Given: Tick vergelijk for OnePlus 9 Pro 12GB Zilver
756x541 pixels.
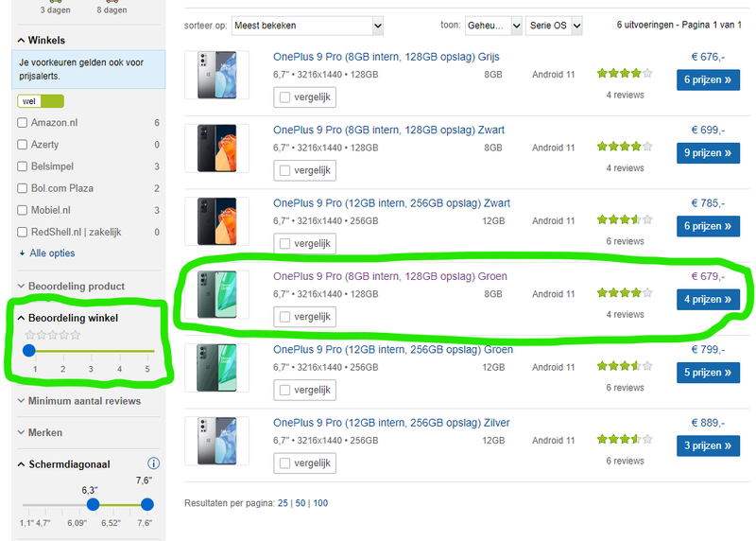Looking at the screenshot, I should click(x=285, y=463).
